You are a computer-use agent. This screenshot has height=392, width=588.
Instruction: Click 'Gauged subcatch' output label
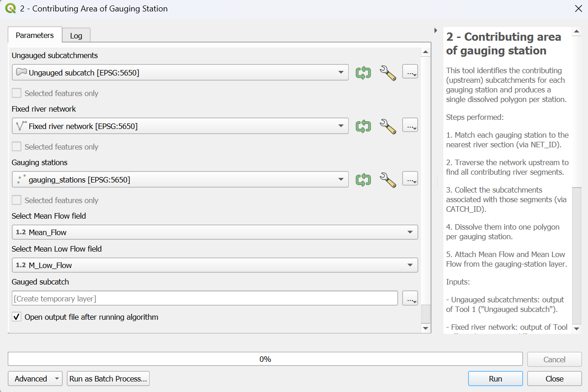pos(40,282)
